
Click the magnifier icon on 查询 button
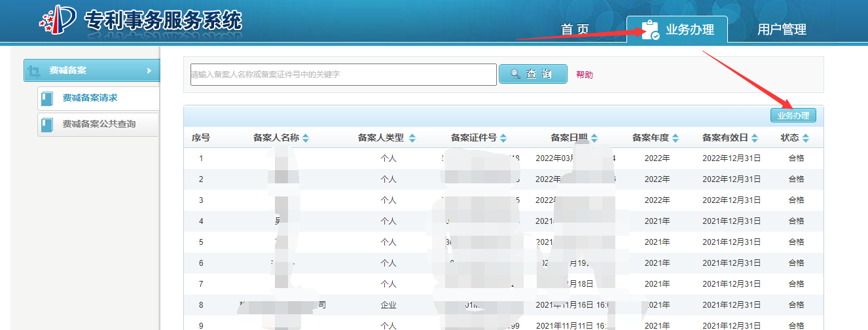pos(516,74)
